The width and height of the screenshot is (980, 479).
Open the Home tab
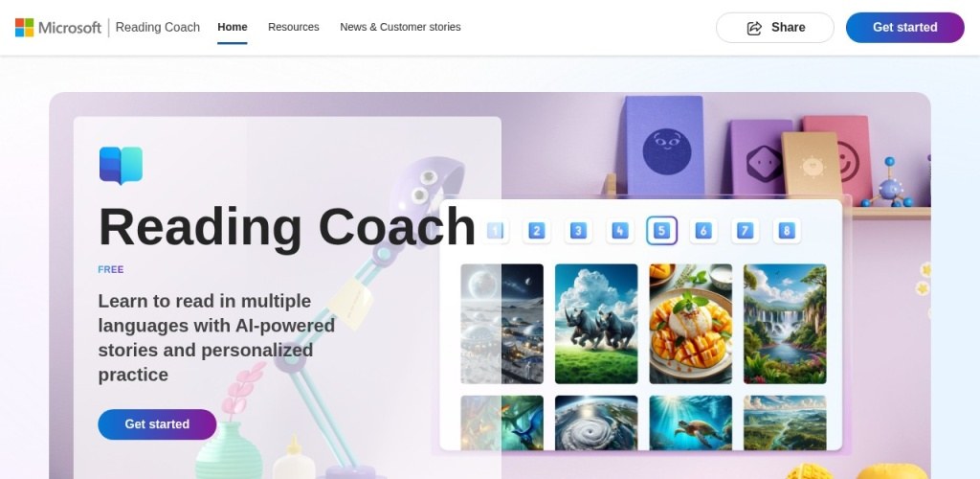[233, 27]
